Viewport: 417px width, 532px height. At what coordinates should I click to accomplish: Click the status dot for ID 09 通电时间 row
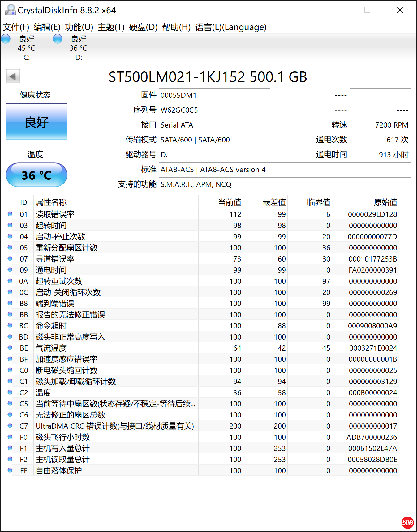[10, 270]
